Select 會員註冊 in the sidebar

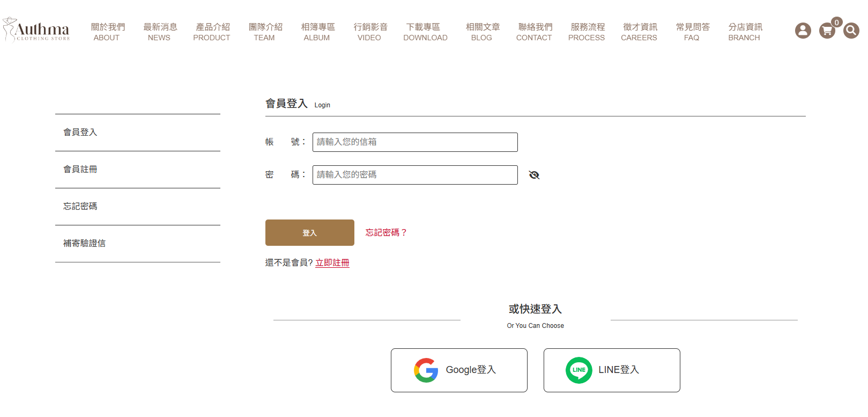click(80, 170)
